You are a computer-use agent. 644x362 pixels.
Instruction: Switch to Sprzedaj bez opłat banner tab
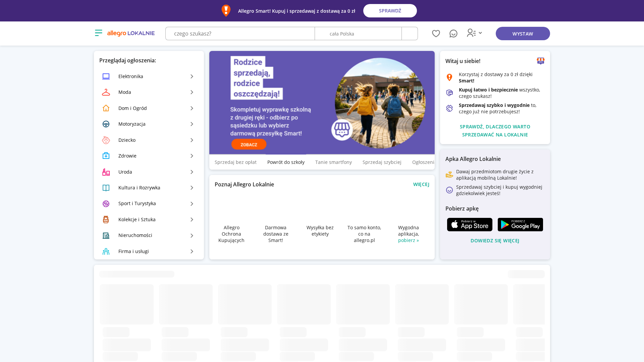click(x=235, y=162)
